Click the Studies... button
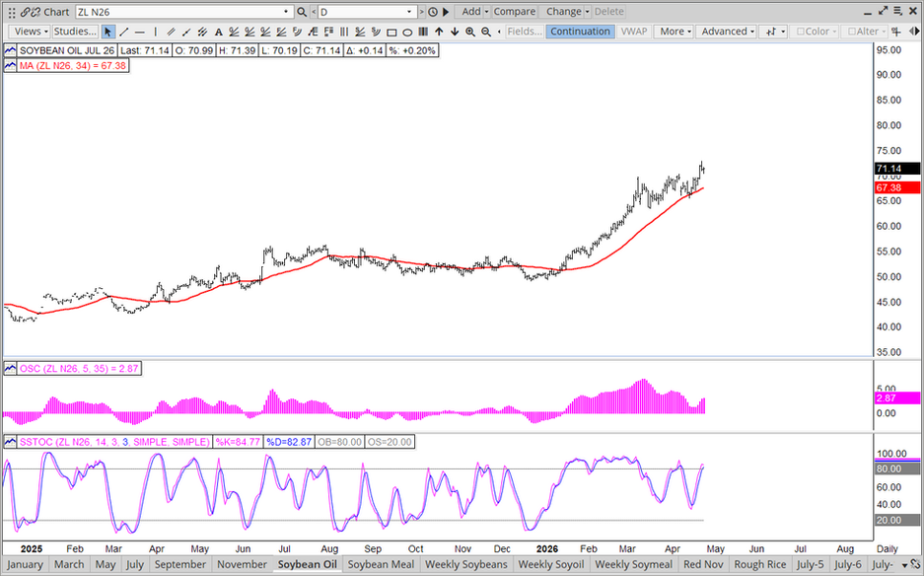This screenshot has width=924, height=576. click(x=75, y=32)
